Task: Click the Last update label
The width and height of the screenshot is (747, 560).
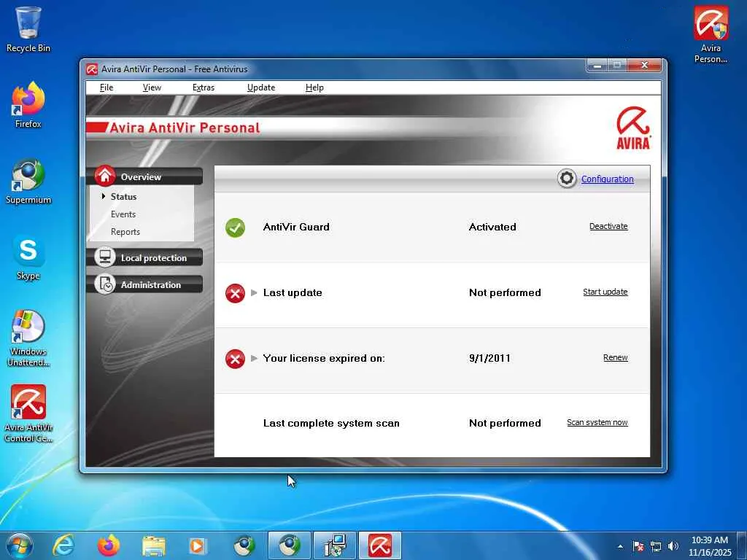Action: click(293, 293)
